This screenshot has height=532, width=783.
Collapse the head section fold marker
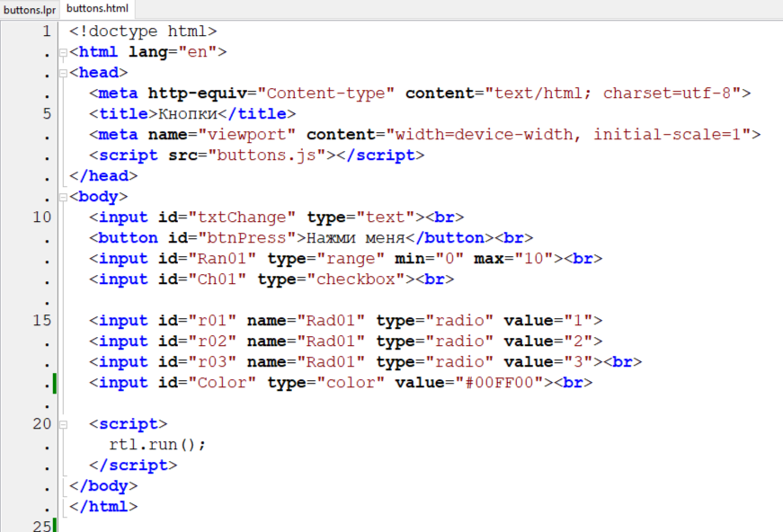(64, 73)
